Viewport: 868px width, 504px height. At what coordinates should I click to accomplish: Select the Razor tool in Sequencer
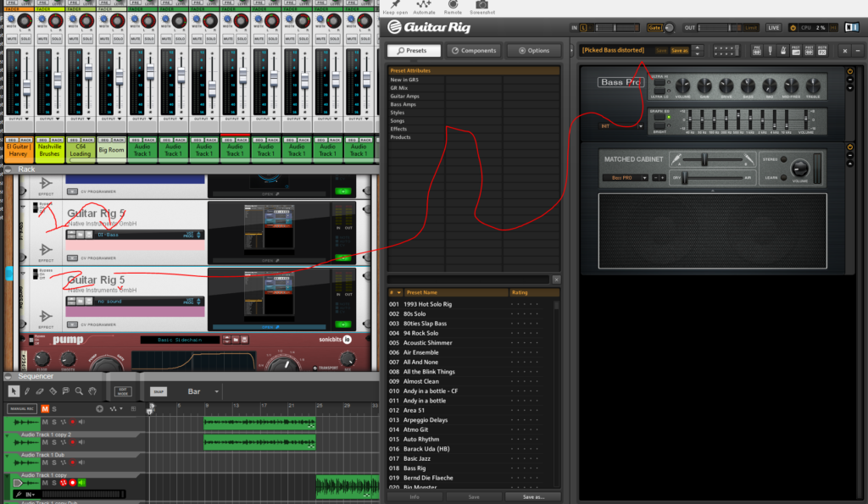point(53,391)
